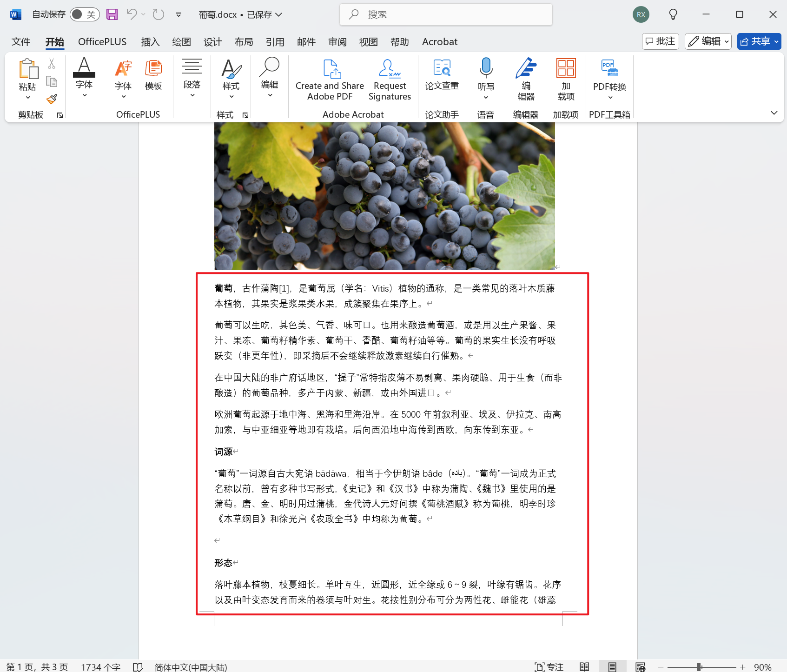Viewport: 787px width, 672px height.
Task: Expand the 已保存 save status dropdown
Action: [278, 14]
